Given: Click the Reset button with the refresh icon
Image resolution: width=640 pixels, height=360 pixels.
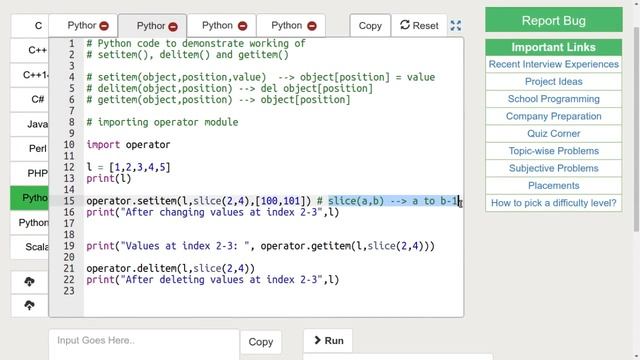Looking at the screenshot, I should click(419, 25).
